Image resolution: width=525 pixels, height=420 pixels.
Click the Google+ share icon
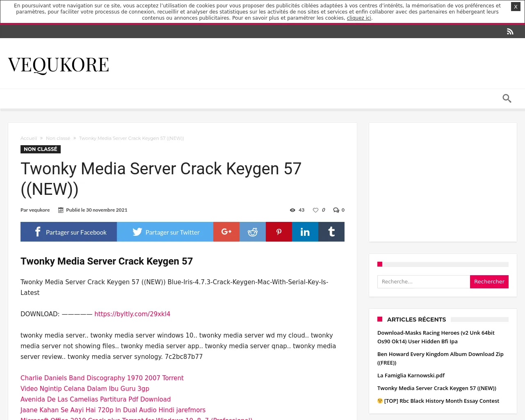226,232
